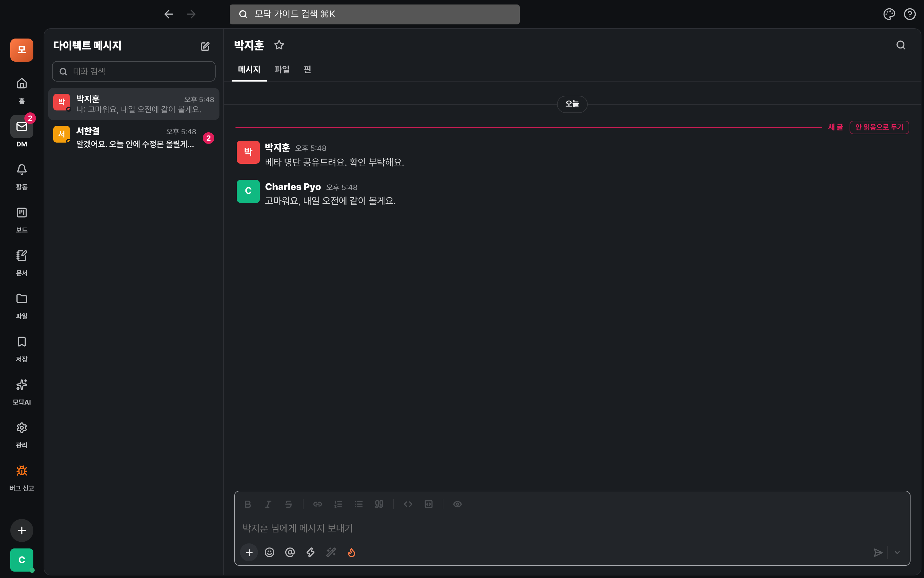Viewport: 924px width, 578px height.
Task: Toggle bold formatting in the composer
Action: click(247, 504)
